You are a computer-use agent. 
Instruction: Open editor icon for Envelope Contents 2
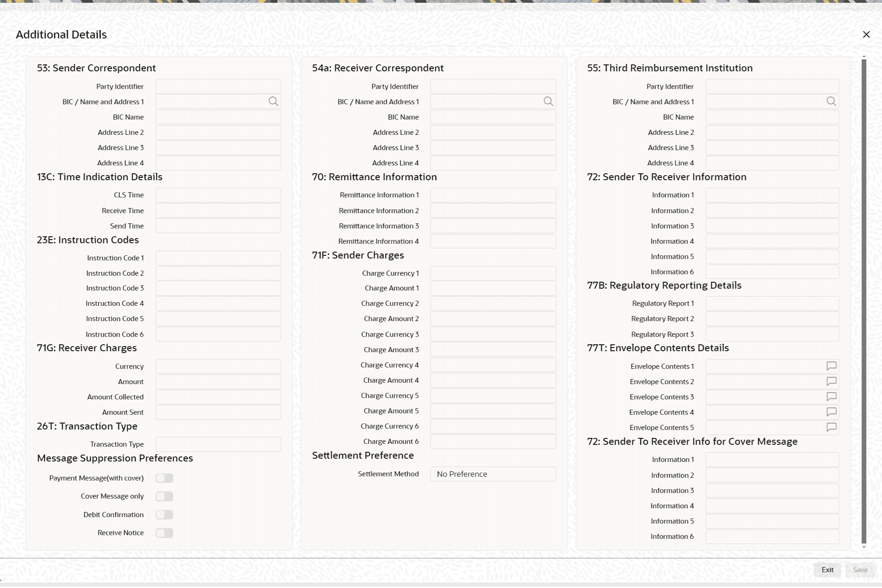pyautogui.click(x=832, y=381)
